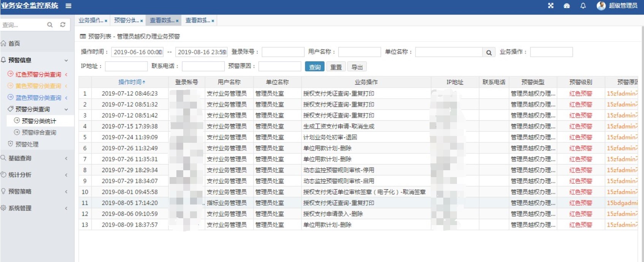
Task: Select 预警分类统计 in the sidebar
Action: coord(39,121)
